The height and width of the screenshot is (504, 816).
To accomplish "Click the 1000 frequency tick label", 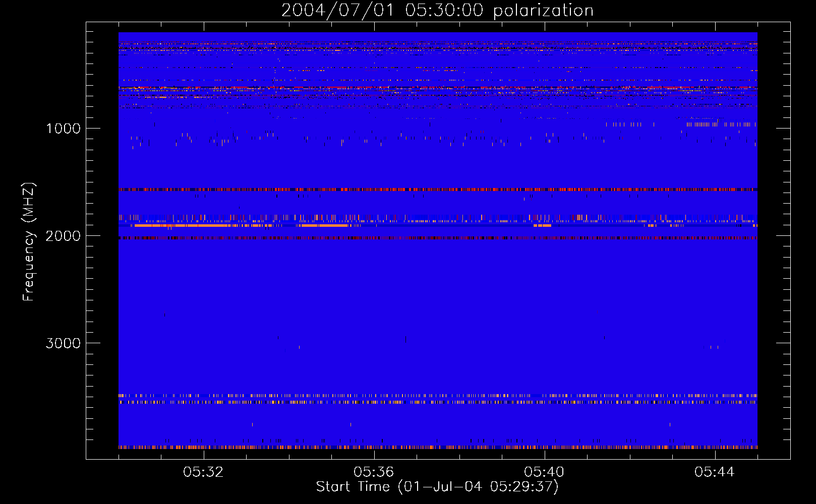I will [x=63, y=129].
